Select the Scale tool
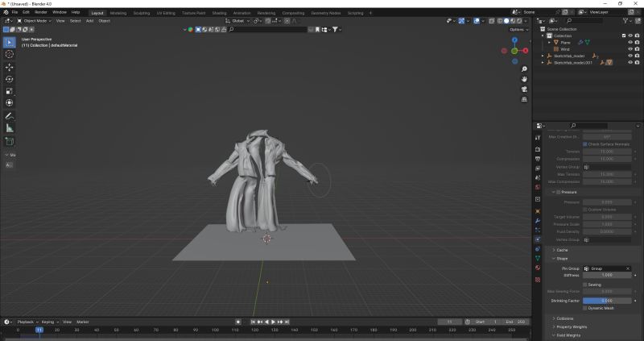This screenshot has width=644, height=341. pos(10,91)
